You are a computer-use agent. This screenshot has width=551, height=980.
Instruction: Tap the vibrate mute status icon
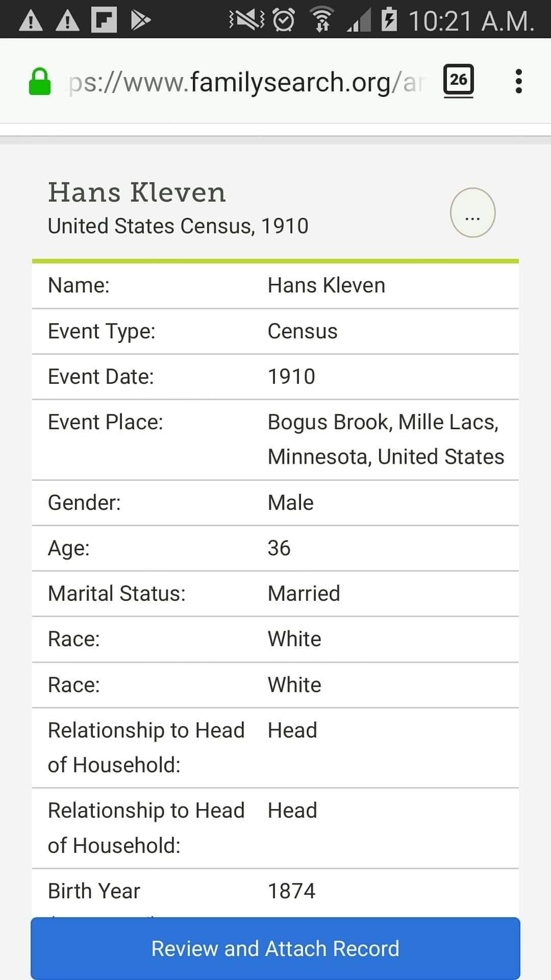pos(247,20)
